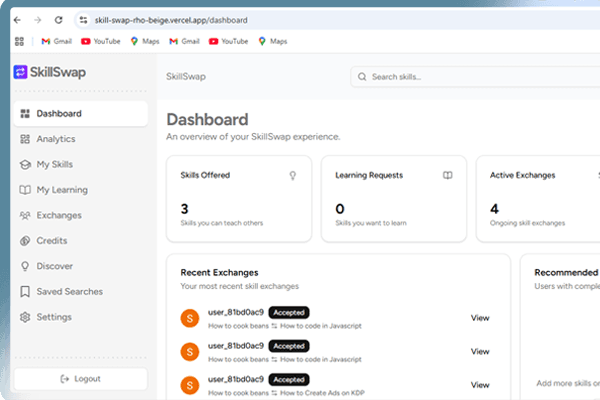Screen dimensions: 600x400
Task: Open the Credits coin icon
Action: pyautogui.click(x=25, y=241)
